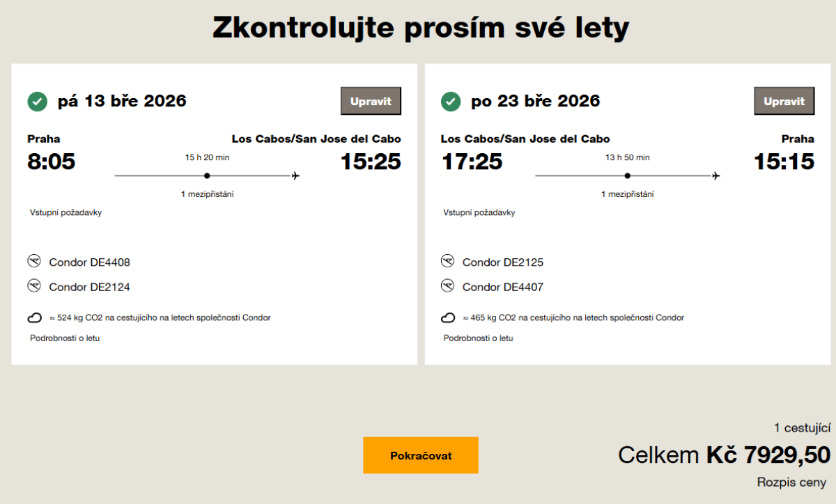Click the 465 kg CO2 cloud icon
Image resolution: width=836 pixels, height=504 pixels.
449,318
